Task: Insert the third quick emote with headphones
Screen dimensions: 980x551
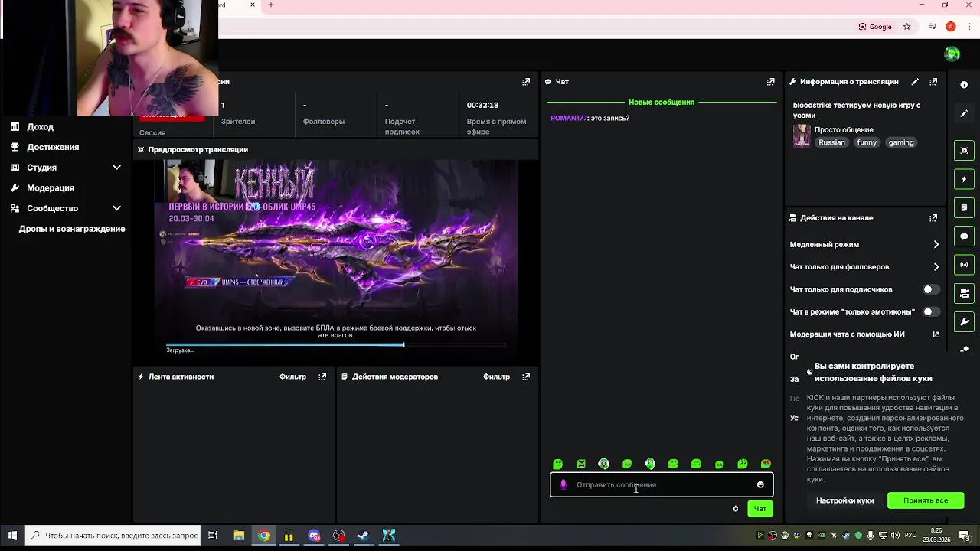Action: [603, 464]
